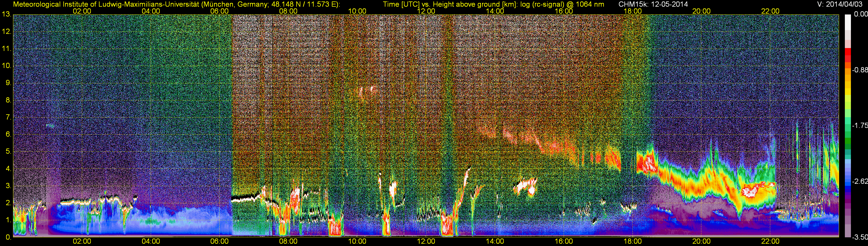This screenshot has width=868, height=246.
Task: Click the '10.' height axis label
Action: pyautogui.click(x=7, y=66)
